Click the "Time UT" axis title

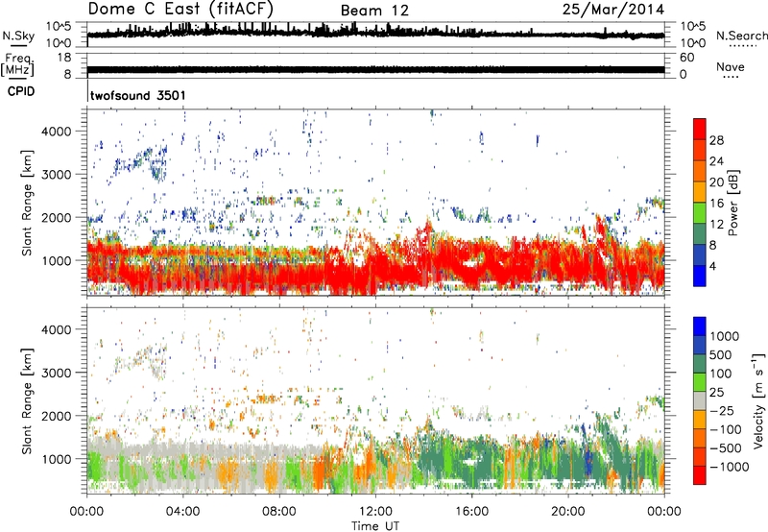tap(375, 526)
